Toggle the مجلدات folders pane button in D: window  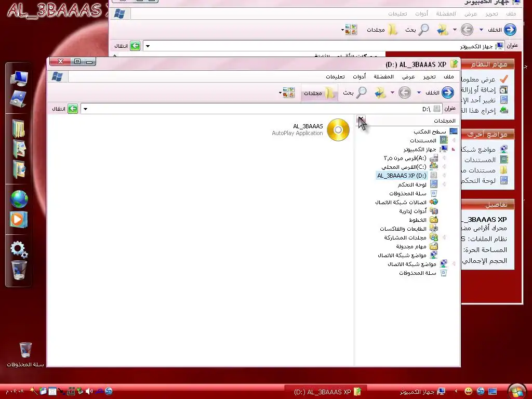[x=319, y=92]
